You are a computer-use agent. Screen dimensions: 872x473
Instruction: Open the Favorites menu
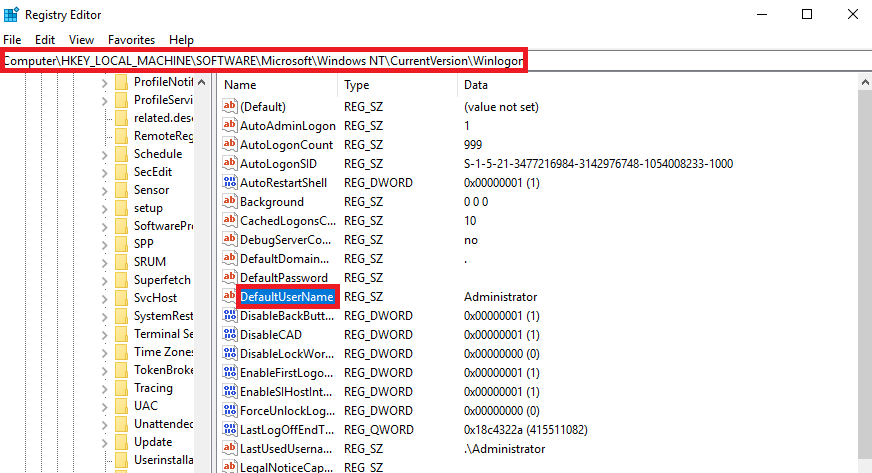pos(131,39)
